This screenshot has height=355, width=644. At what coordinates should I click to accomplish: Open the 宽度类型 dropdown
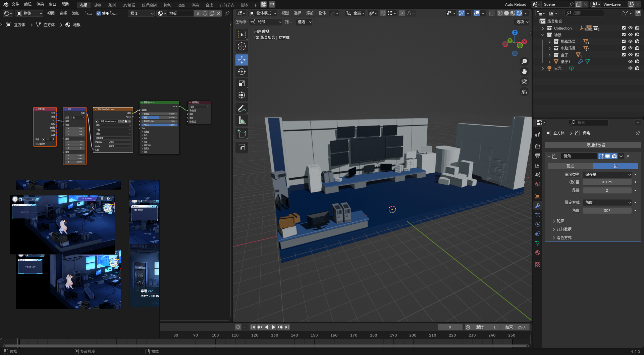(607, 175)
